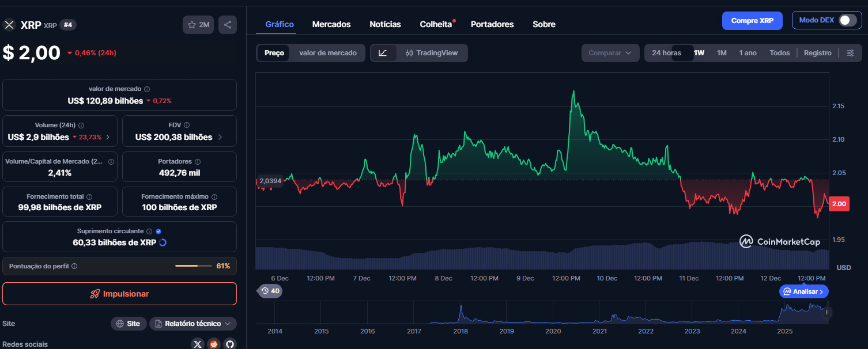Viewport: 868px width, 349px height.
Task: Open the Comparar dropdown
Action: pos(610,52)
